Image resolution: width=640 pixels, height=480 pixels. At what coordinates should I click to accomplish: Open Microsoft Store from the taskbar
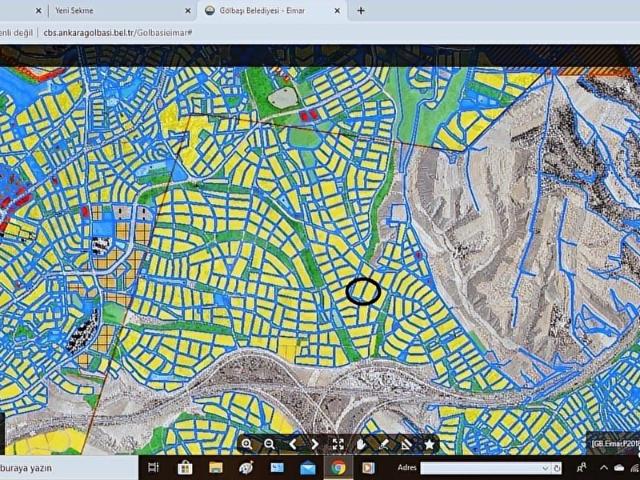pos(185,468)
